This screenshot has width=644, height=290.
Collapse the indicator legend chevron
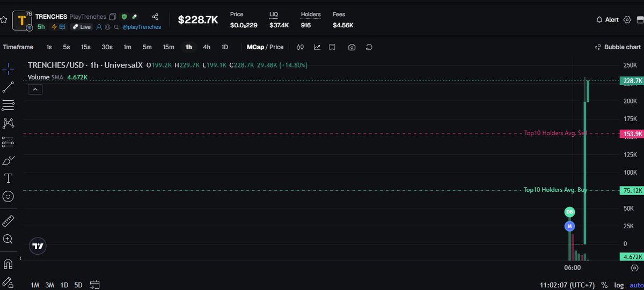click(x=35, y=90)
